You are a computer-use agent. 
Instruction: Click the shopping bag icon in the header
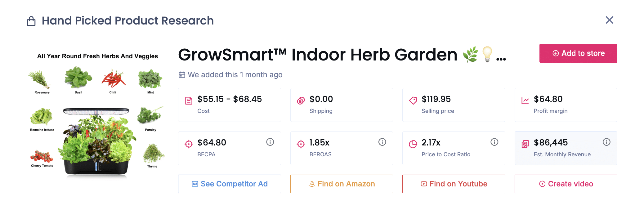point(31,20)
